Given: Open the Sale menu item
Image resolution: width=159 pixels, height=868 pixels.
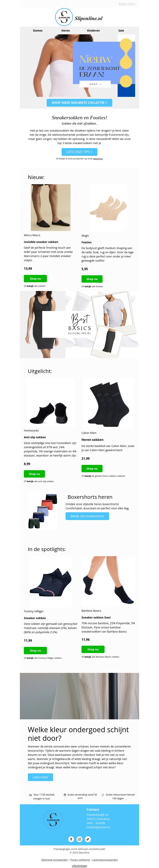Looking at the screenshot, I should 121,31.
